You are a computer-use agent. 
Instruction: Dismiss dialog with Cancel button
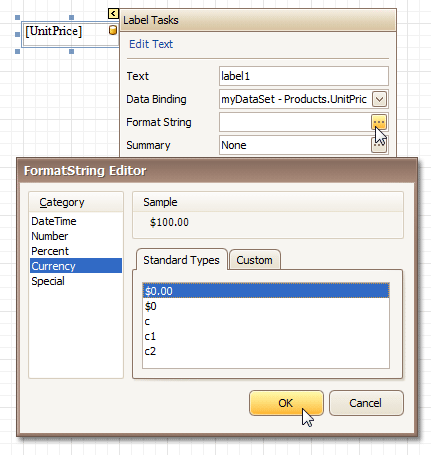(x=366, y=403)
